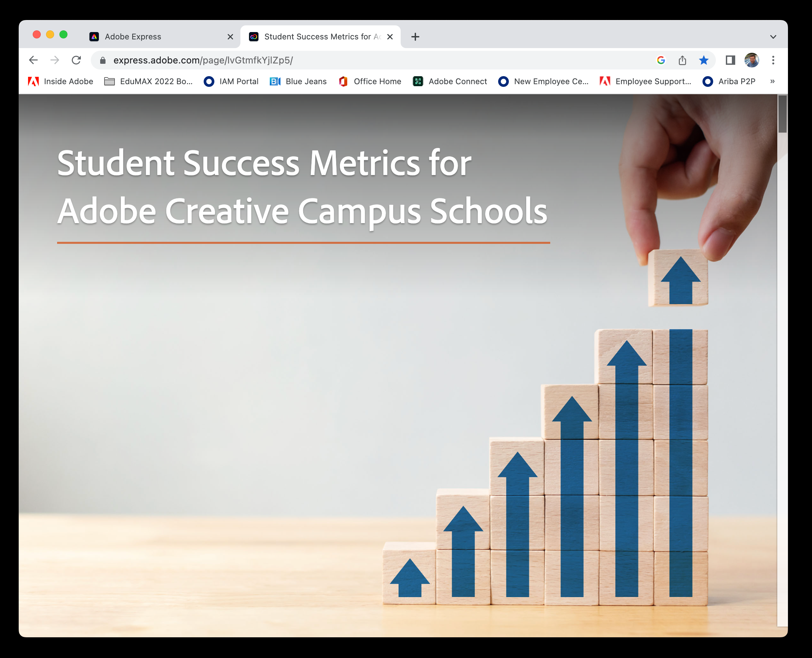812x658 pixels.
Task: Expand the tab search chevron
Action: tap(773, 37)
